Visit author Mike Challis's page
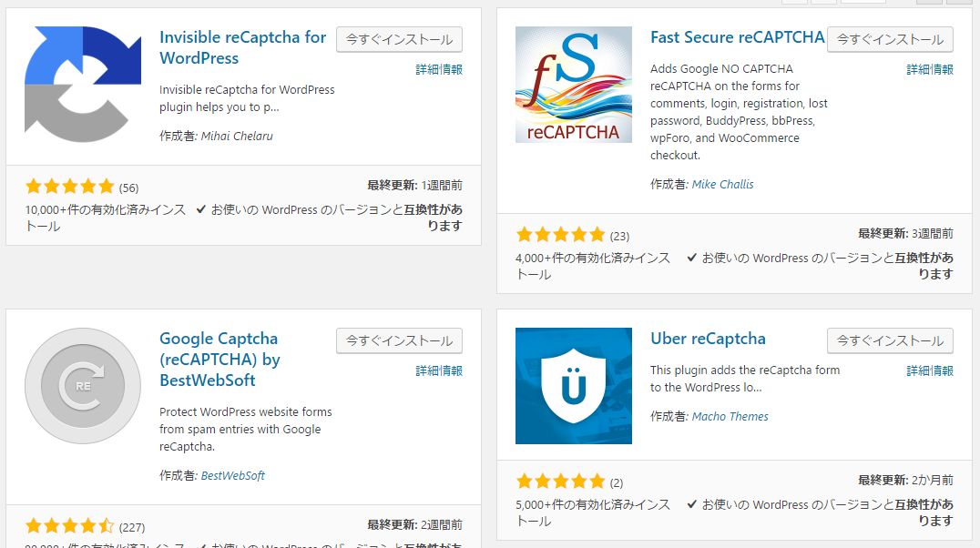980x548 pixels. point(722,184)
